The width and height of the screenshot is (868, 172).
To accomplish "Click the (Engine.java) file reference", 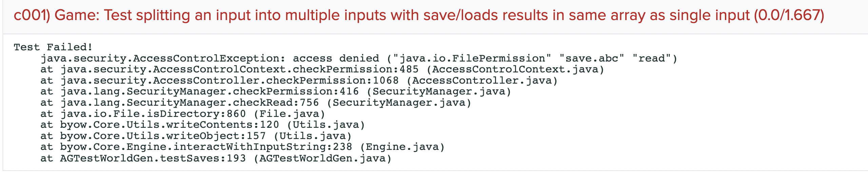I will [x=402, y=147].
